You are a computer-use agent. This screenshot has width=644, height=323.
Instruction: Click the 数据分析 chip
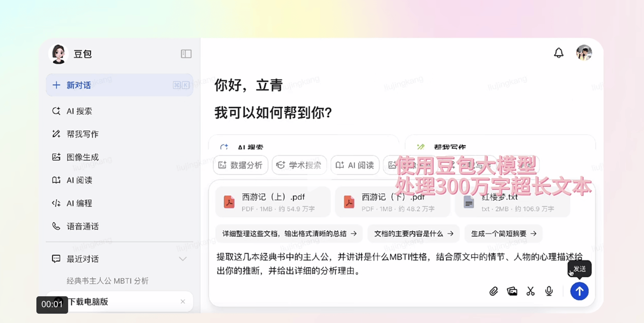tap(241, 165)
